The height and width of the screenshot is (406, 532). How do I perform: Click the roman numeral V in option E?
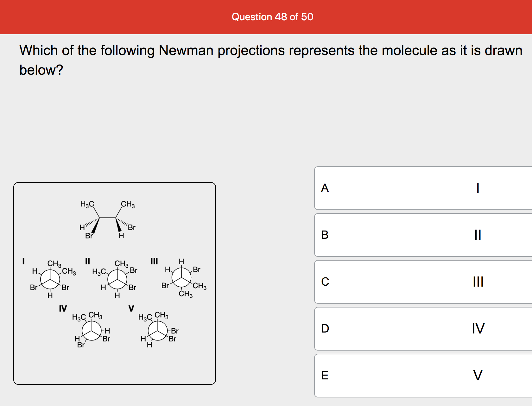(x=478, y=376)
